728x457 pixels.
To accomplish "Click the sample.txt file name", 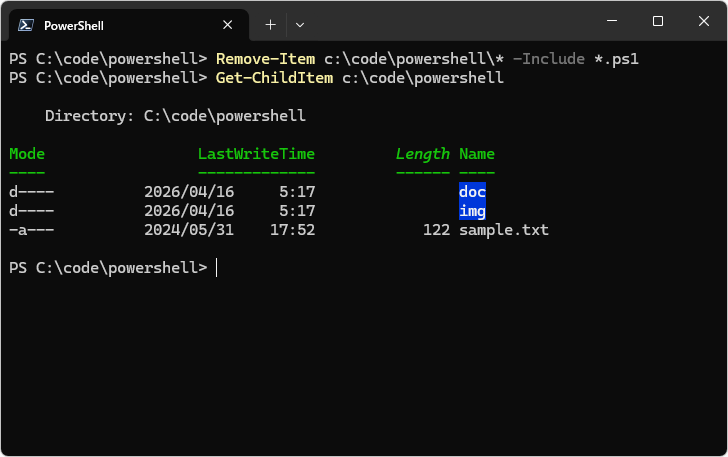I will pos(503,230).
